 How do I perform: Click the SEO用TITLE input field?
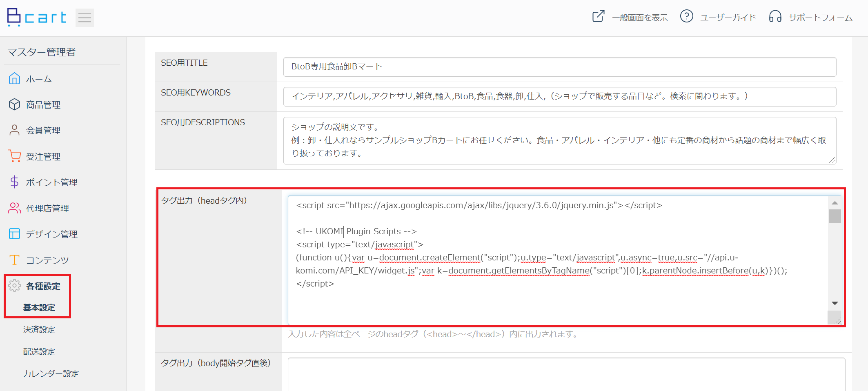click(560, 67)
